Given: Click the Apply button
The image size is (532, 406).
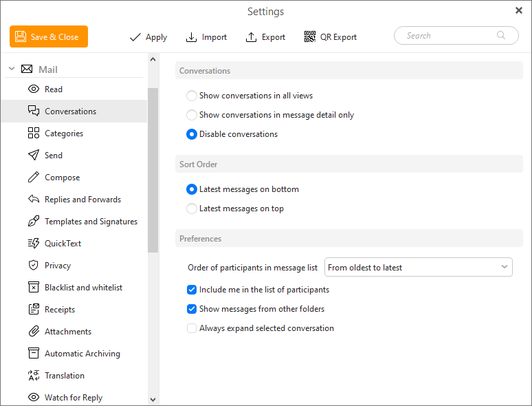Looking at the screenshot, I should 148,37.
